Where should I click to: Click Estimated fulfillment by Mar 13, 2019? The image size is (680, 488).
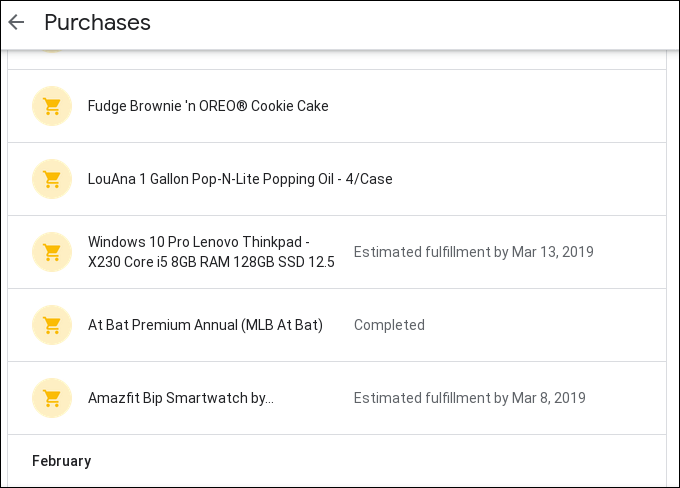coord(474,252)
